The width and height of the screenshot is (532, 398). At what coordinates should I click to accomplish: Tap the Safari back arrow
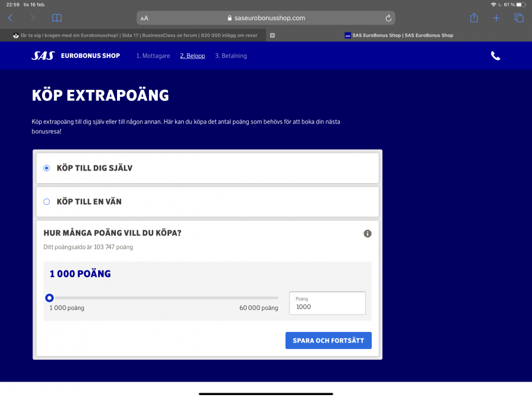[10, 18]
